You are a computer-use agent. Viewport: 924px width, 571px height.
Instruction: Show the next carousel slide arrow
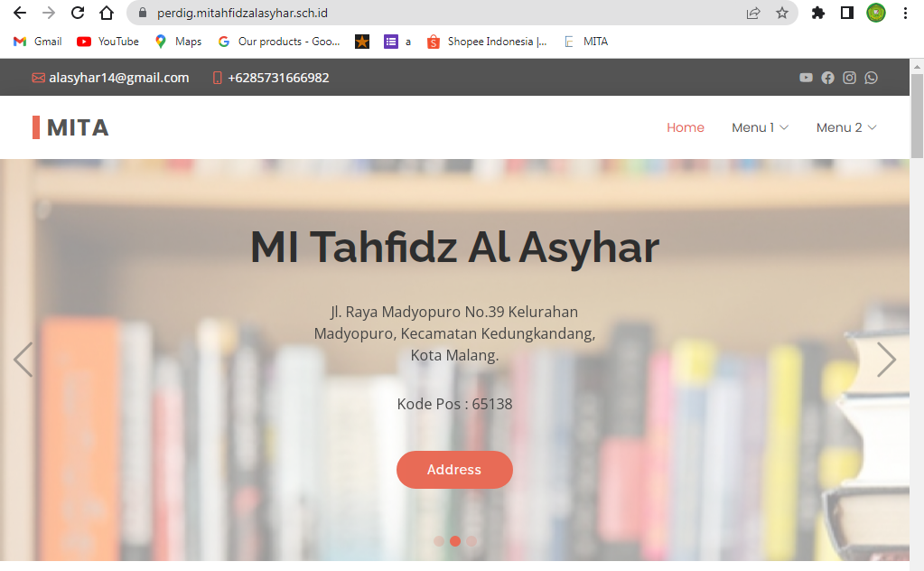[x=886, y=360]
